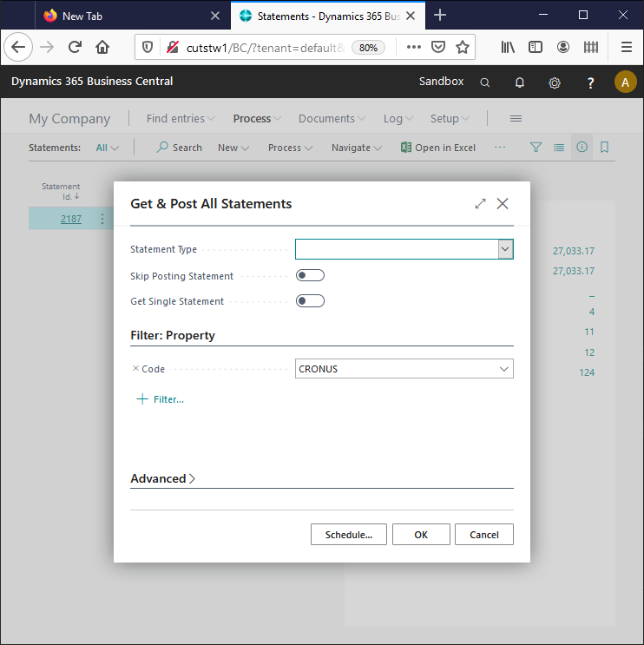Toggle the FactBox information icon

pyautogui.click(x=582, y=147)
